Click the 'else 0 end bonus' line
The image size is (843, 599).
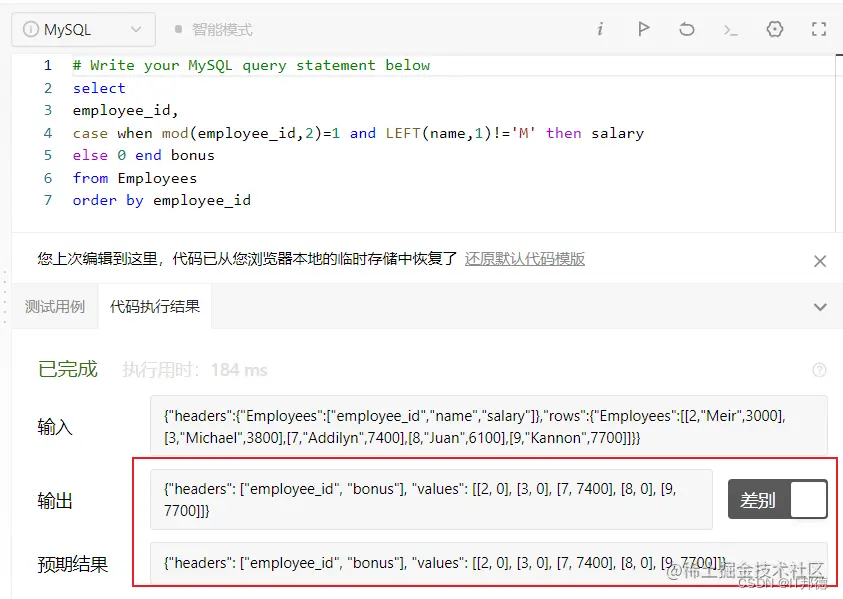coord(144,155)
